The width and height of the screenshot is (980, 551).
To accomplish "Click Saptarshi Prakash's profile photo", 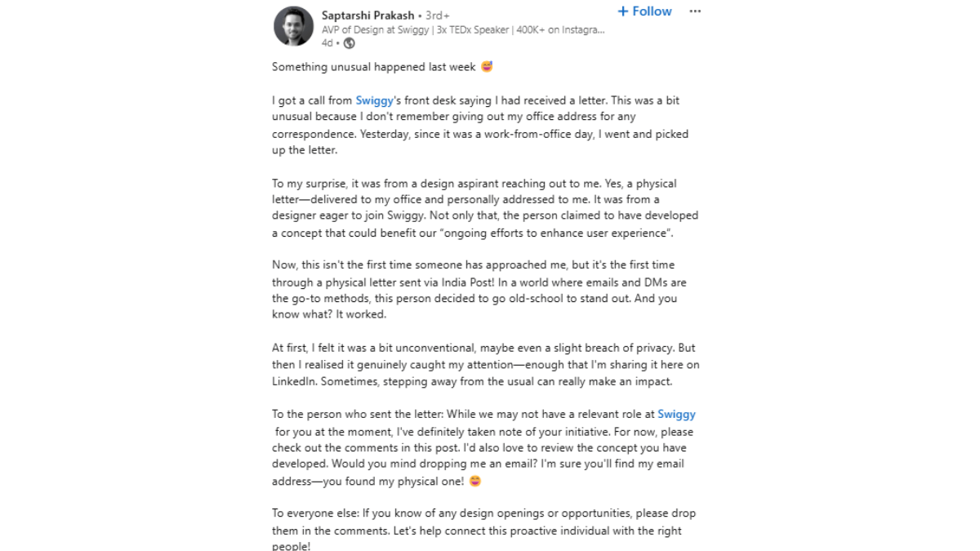I will pos(293,26).
